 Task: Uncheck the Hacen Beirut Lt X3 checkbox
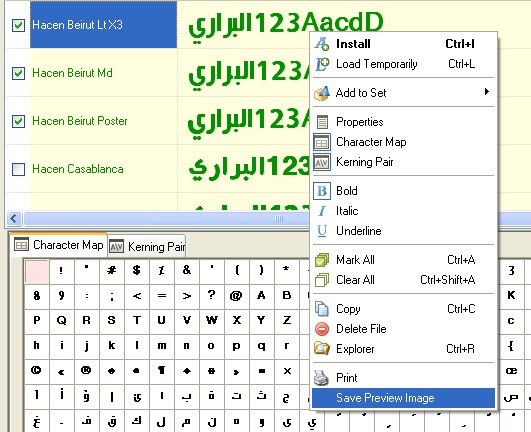click(x=18, y=25)
